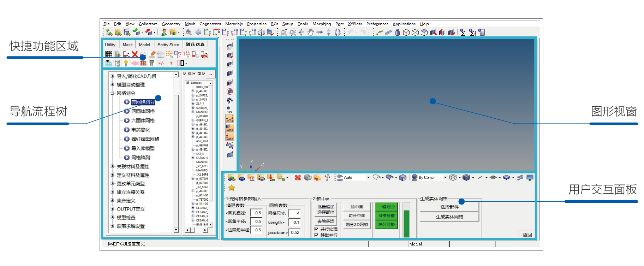Click the measure distance icon with yellow nodes
This screenshot has height=266, width=644.
[379, 32]
